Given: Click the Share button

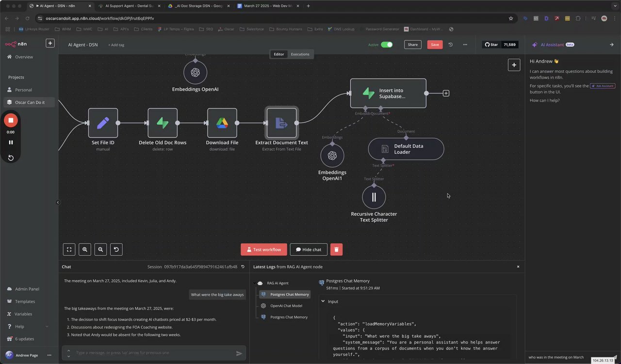Looking at the screenshot, I should [412, 45].
